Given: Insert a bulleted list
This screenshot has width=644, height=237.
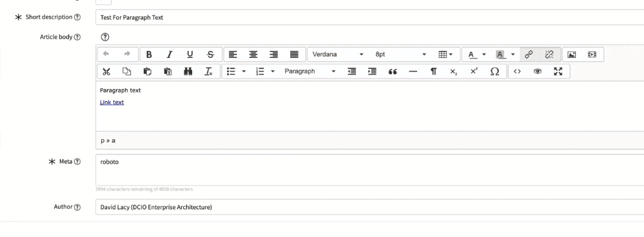Looking at the screenshot, I should pos(231,71).
